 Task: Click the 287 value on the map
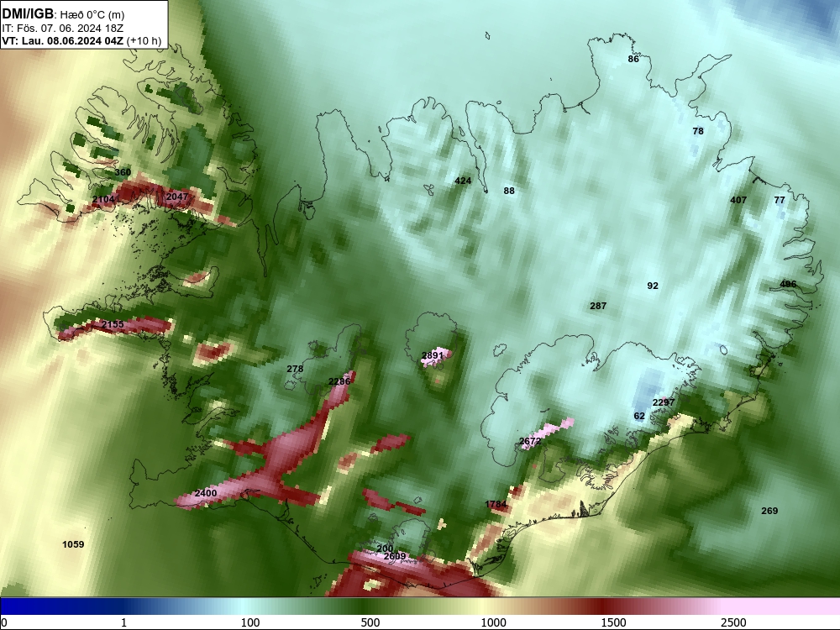click(x=598, y=306)
